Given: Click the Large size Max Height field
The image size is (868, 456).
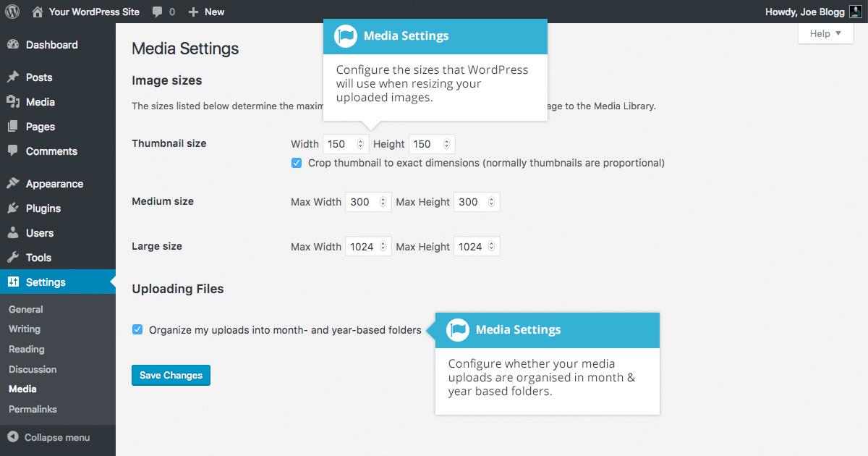Looking at the screenshot, I should (477, 247).
